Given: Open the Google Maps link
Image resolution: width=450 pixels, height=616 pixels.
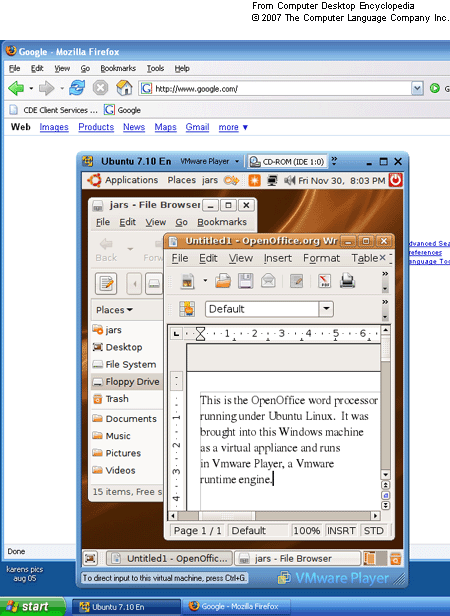Looking at the screenshot, I should pyautogui.click(x=165, y=127).
